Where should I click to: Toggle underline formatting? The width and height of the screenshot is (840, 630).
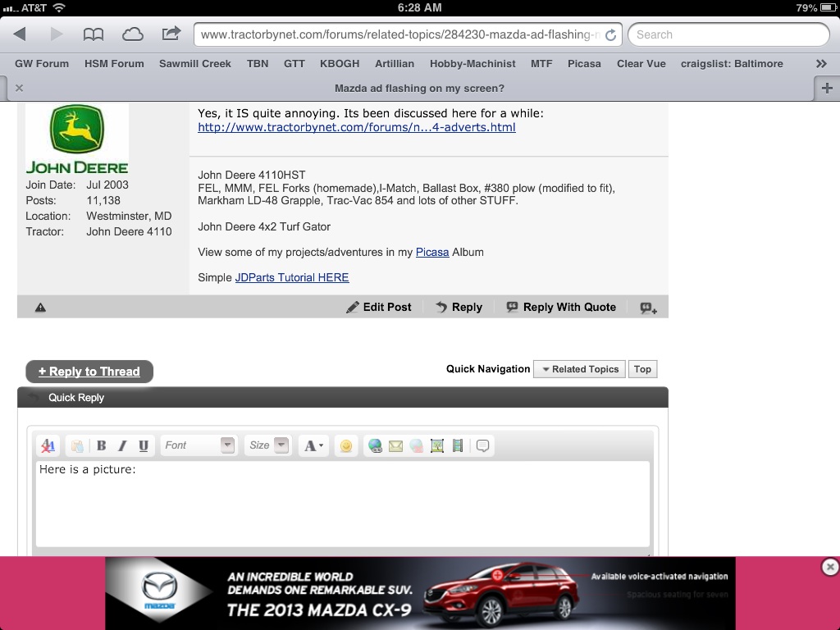(143, 445)
